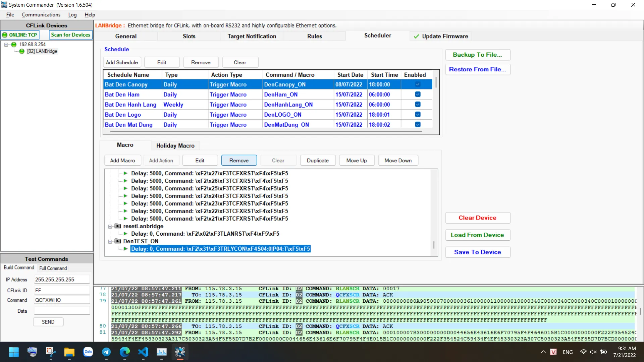The height and width of the screenshot is (362, 644).
Task: Switch to the Rules tab
Action: pyautogui.click(x=314, y=36)
